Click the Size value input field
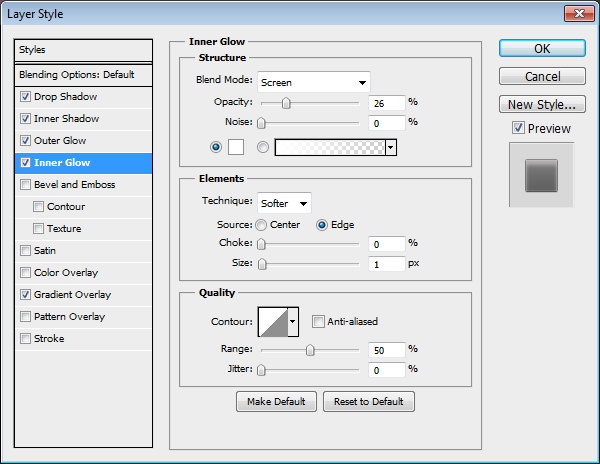Image resolution: width=600 pixels, height=464 pixels. pyautogui.click(x=385, y=264)
